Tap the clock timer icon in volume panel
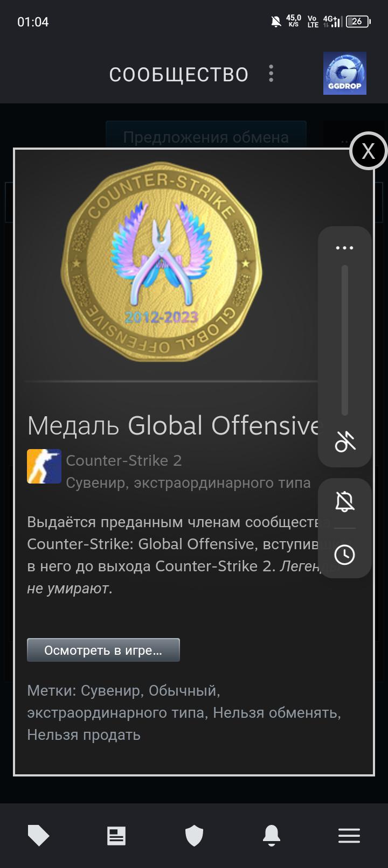This screenshot has width=388, height=868. (x=345, y=554)
